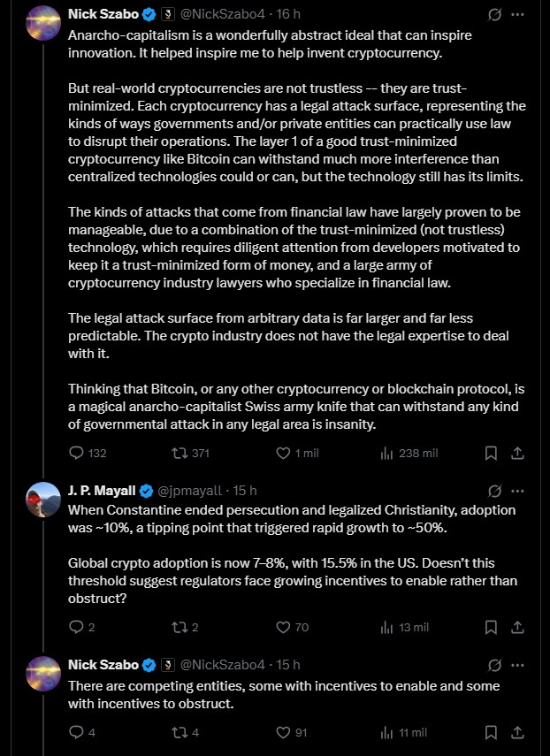Like J. P. Mayall's reply
The width and height of the screenshot is (550, 756).
[281, 627]
